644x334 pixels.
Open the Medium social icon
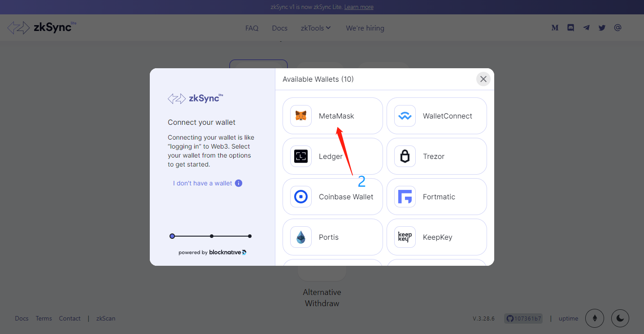tap(555, 28)
